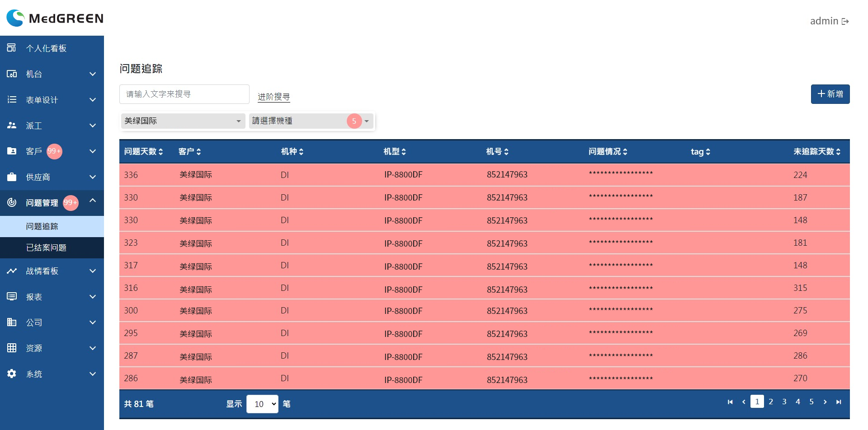Open the 进阶搜寻 advanced search link

[274, 97]
